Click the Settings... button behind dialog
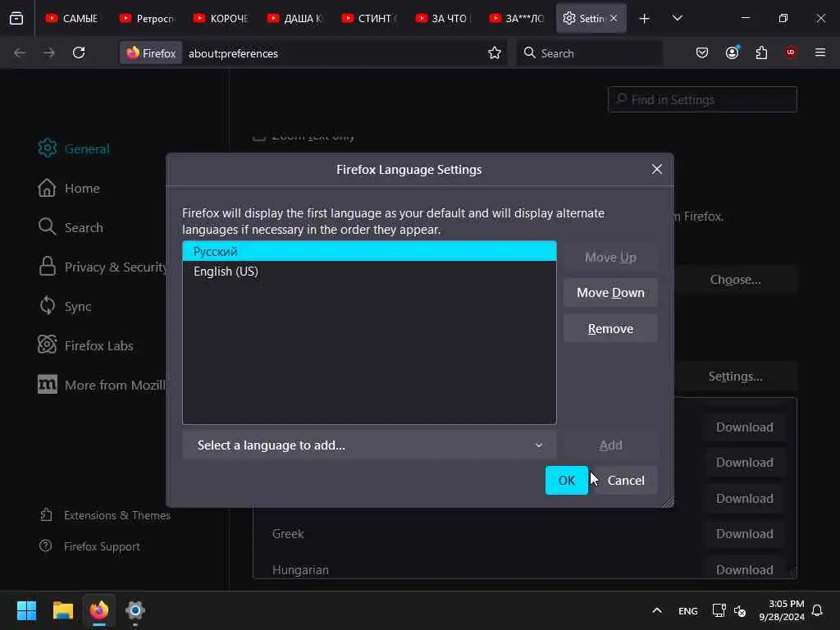840x630 pixels. tap(735, 376)
